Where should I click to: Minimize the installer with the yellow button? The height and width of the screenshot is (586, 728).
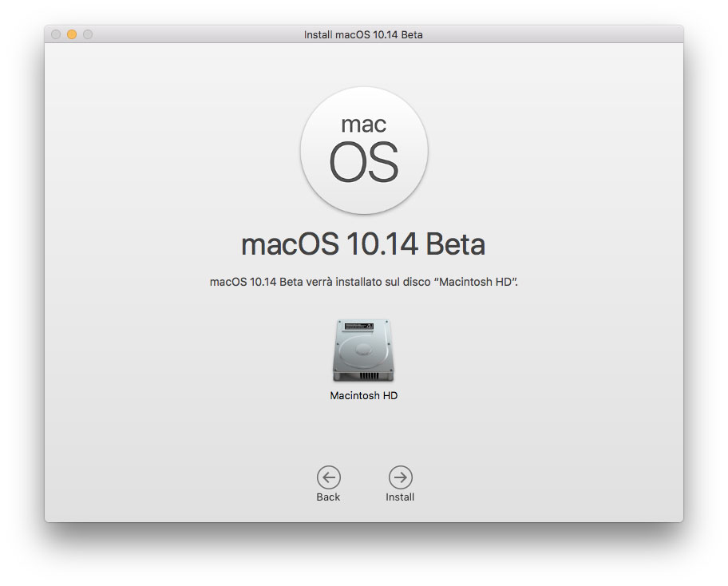click(x=72, y=34)
